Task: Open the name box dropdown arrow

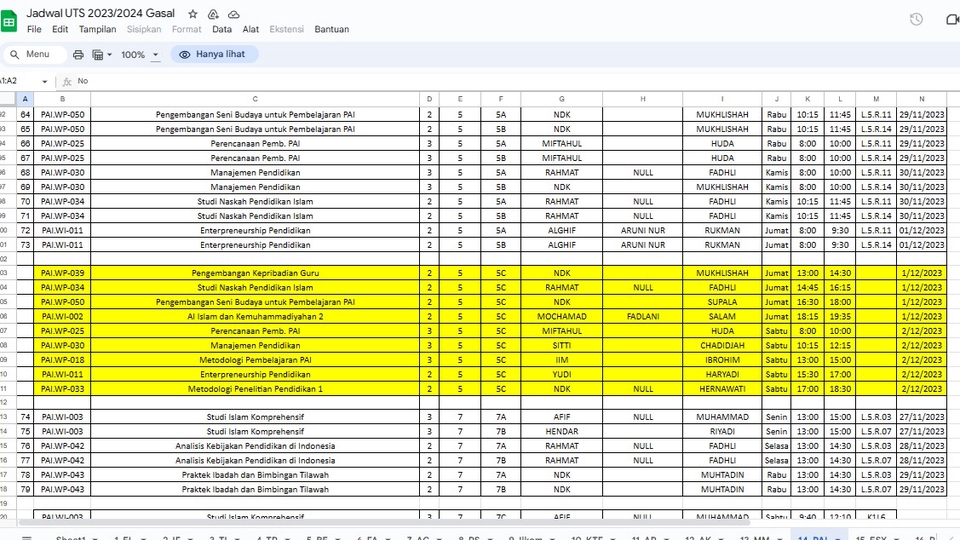Action: (45, 81)
